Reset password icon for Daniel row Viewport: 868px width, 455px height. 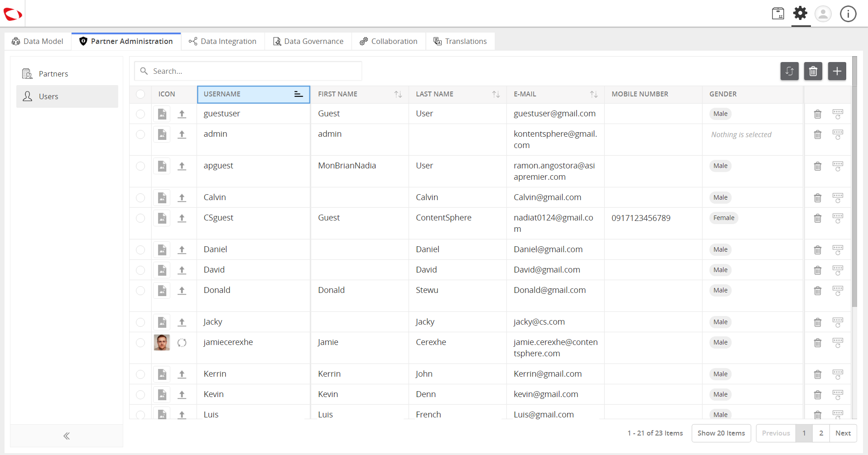[838, 250]
